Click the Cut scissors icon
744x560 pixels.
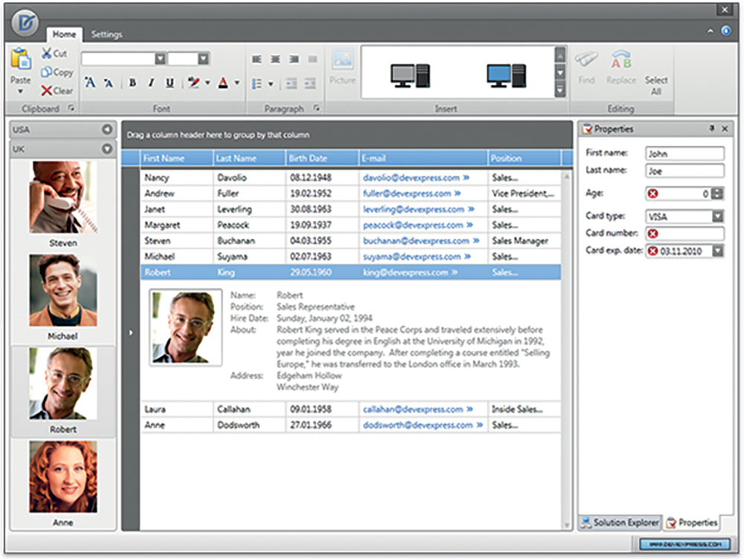pyautogui.click(x=46, y=54)
